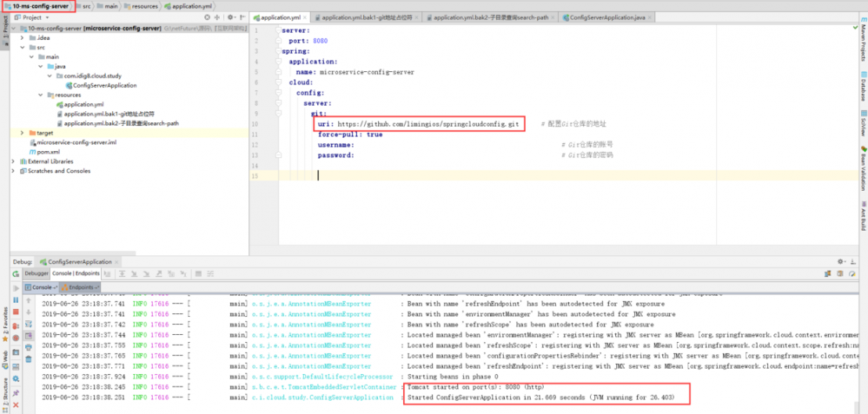Toggle soft-wrap in console output
This screenshot has height=414, width=868.
28,324
